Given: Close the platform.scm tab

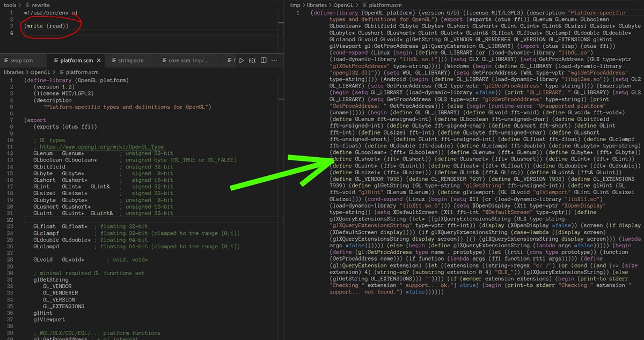Looking at the screenshot, I should tap(99, 61).
